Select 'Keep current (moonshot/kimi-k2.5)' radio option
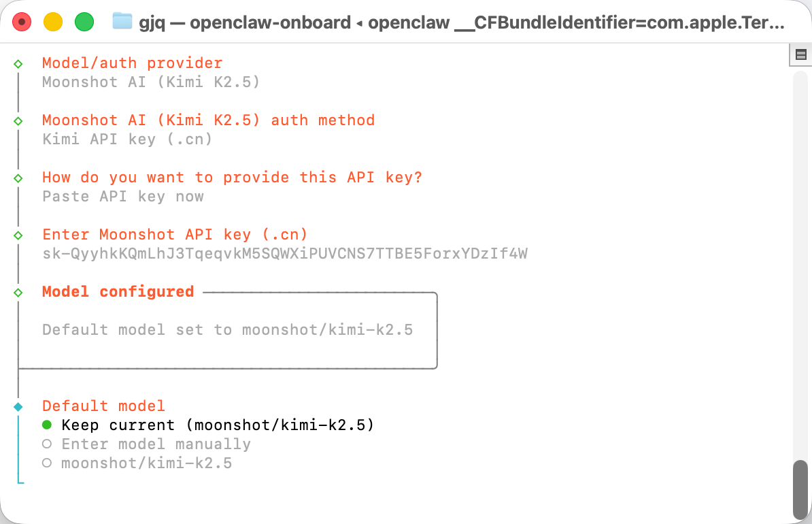 coord(47,425)
